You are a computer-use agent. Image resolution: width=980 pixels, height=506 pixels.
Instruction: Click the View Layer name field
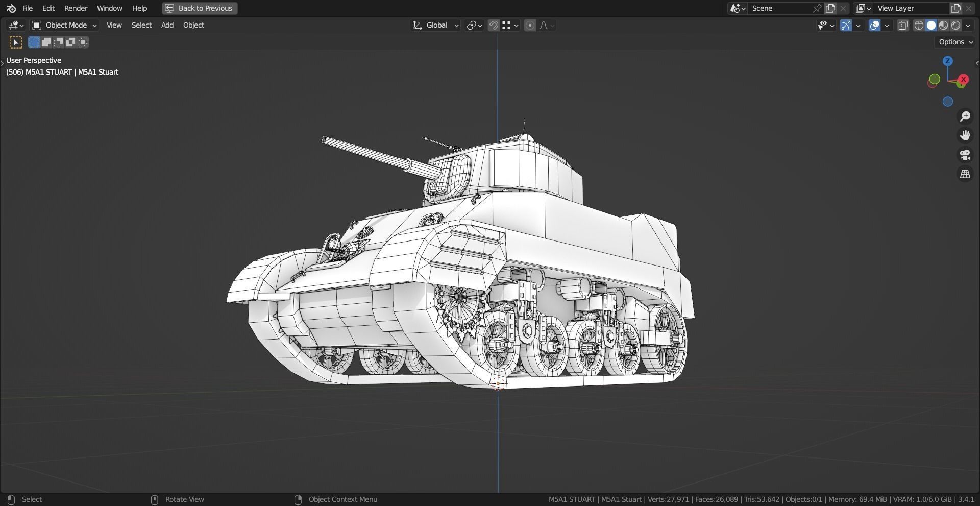pos(911,8)
